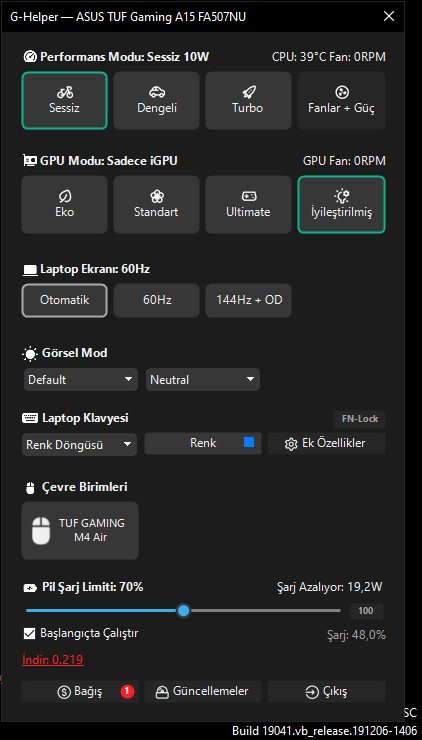Select Eko GPU mode
Screen dimensions: 422x740
coord(64,205)
